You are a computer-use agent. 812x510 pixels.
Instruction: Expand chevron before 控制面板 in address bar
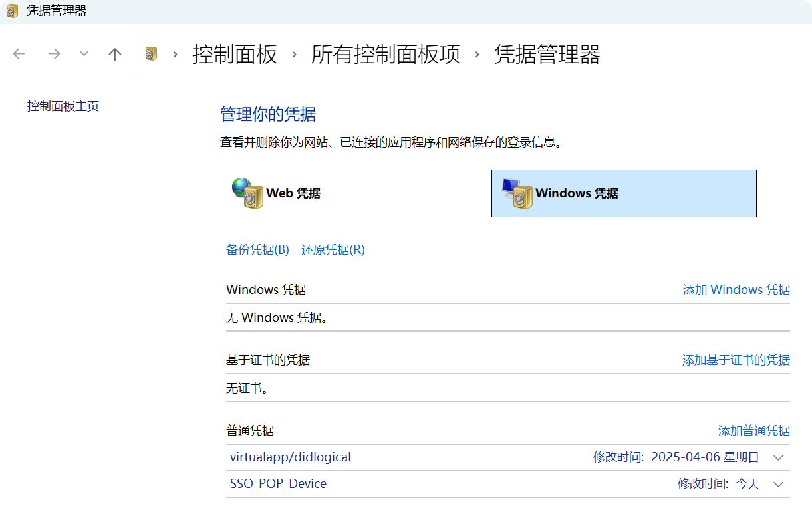pos(176,54)
